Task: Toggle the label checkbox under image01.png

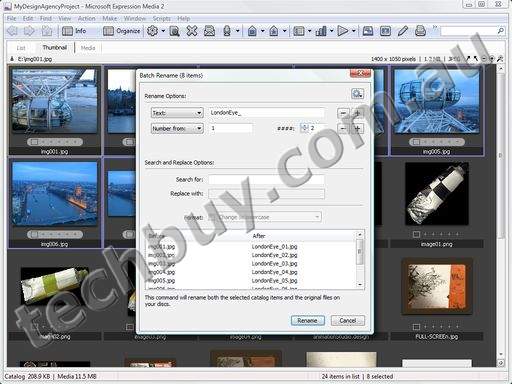Action: (x=416, y=234)
